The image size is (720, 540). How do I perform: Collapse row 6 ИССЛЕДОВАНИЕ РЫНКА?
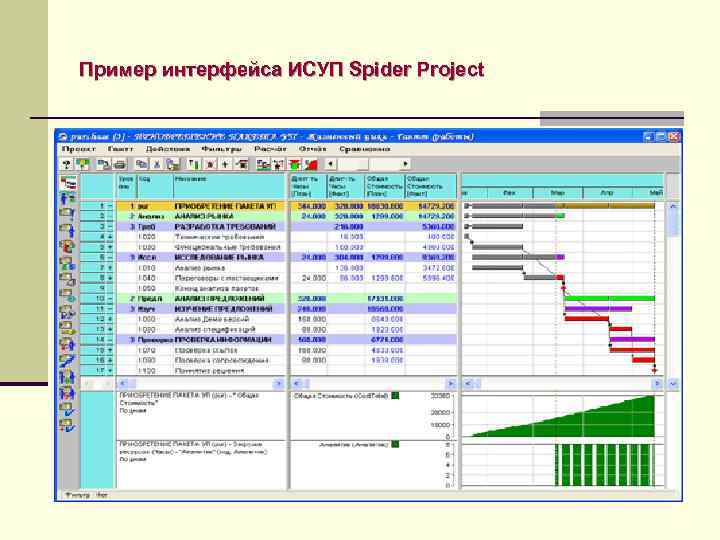click(x=110, y=258)
